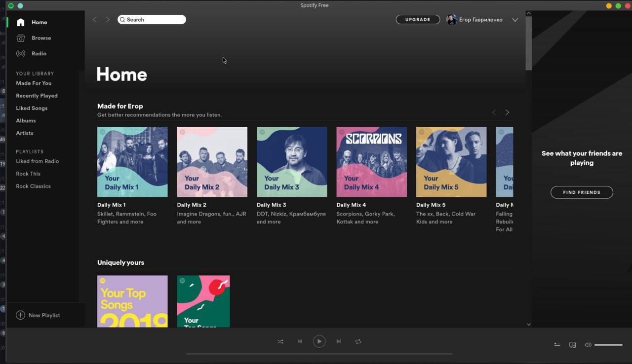The height and width of the screenshot is (364, 632).
Task: Click into the Search field
Action: click(x=152, y=20)
